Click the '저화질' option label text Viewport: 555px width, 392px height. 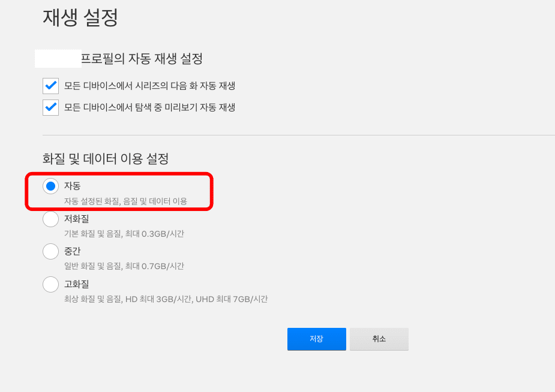point(76,219)
